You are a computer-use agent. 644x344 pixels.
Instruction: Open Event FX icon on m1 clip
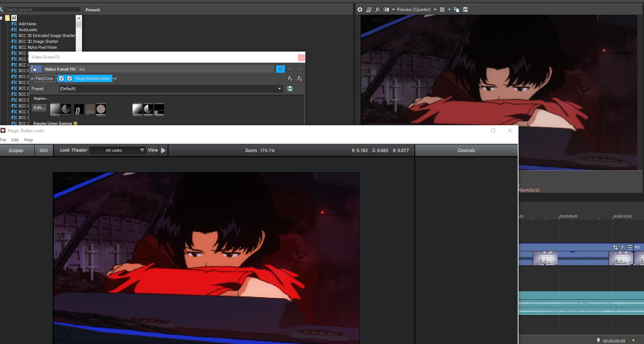click(x=623, y=247)
